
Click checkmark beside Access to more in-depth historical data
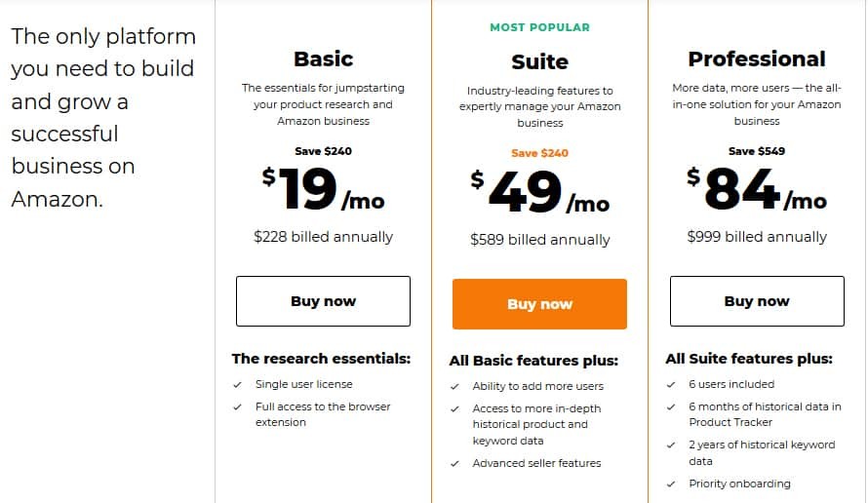pyautogui.click(x=454, y=408)
